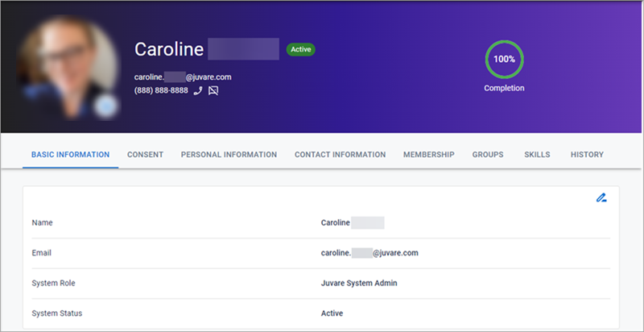Click the blurred profile picture
The width and height of the screenshot is (644, 332).
(x=68, y=68)
